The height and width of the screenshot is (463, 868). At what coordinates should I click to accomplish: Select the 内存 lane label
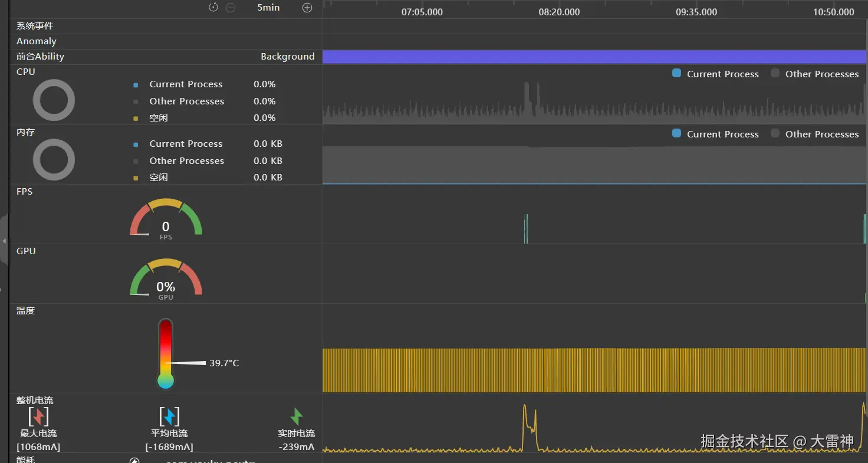(x=25, y=132)
